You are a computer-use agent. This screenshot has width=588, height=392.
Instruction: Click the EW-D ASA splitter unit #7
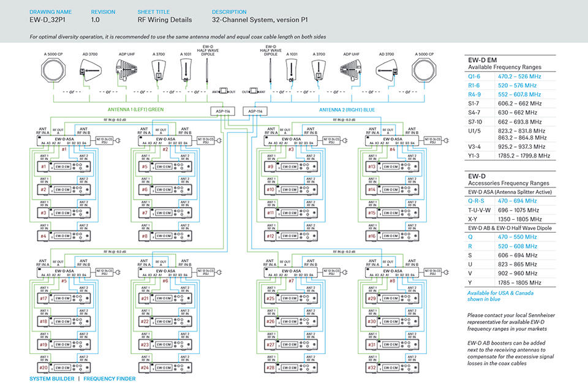click(x=291, y=273)
